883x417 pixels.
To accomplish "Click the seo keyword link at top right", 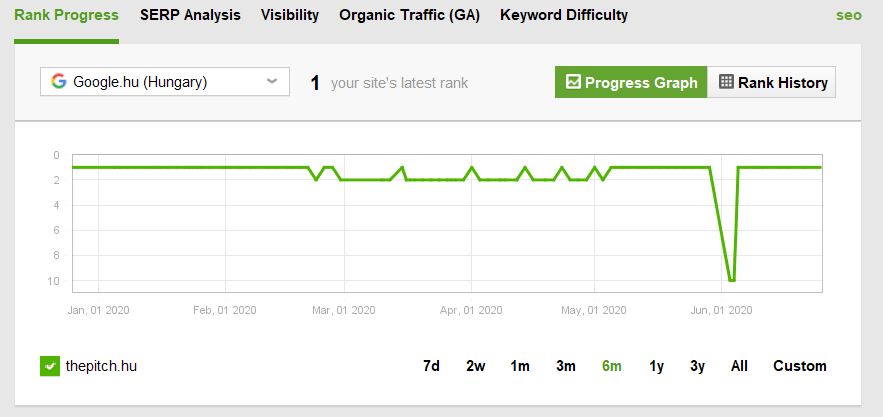I will 849,15.
